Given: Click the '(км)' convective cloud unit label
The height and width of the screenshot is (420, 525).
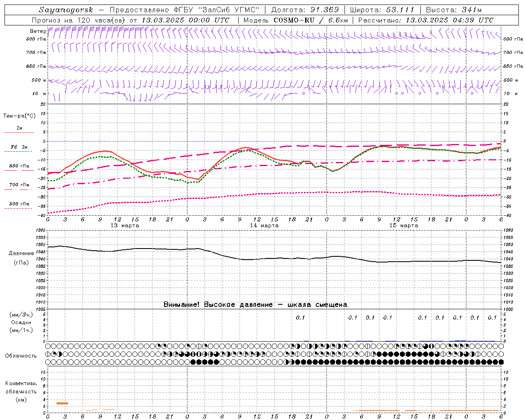Looking at the screenshot, I should click(x=21, y=399).
